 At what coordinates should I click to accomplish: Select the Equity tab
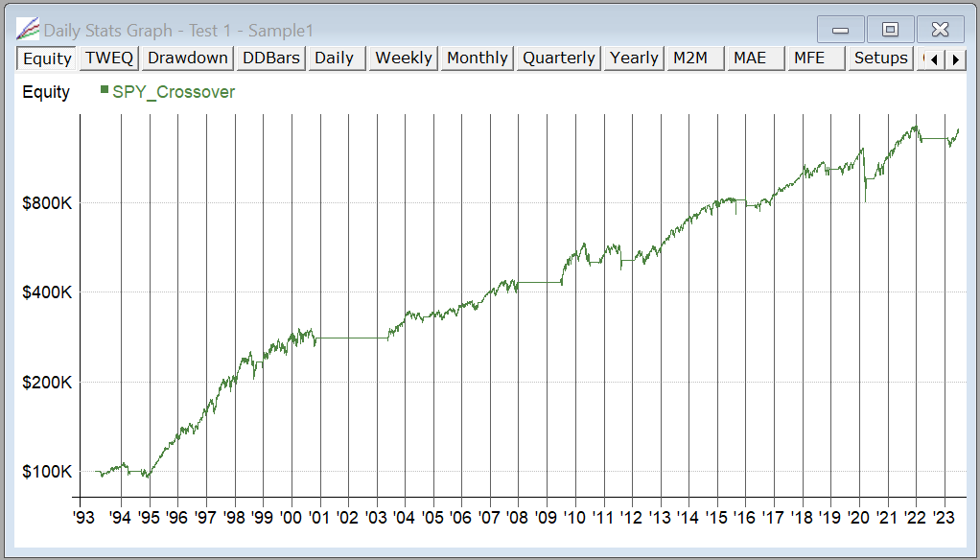coord(48,58)
